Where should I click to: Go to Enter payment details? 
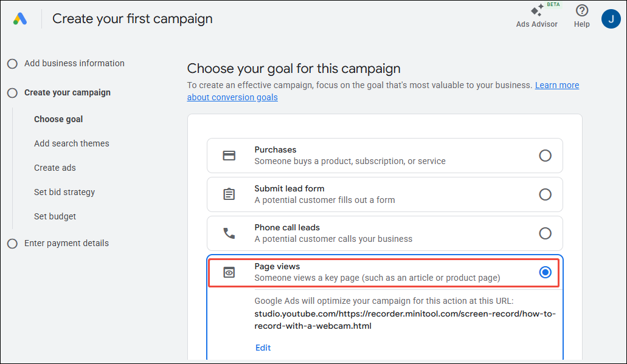pyautogui.click(x=66, y=242)
